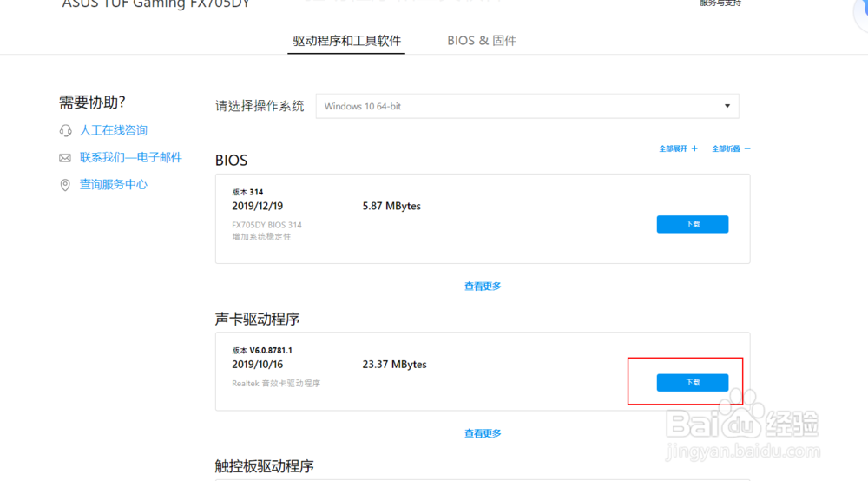The height and width of the screenshot is (481, 868).
Task: Select the description 增加系统稳定性
Action: click(261, 237)
